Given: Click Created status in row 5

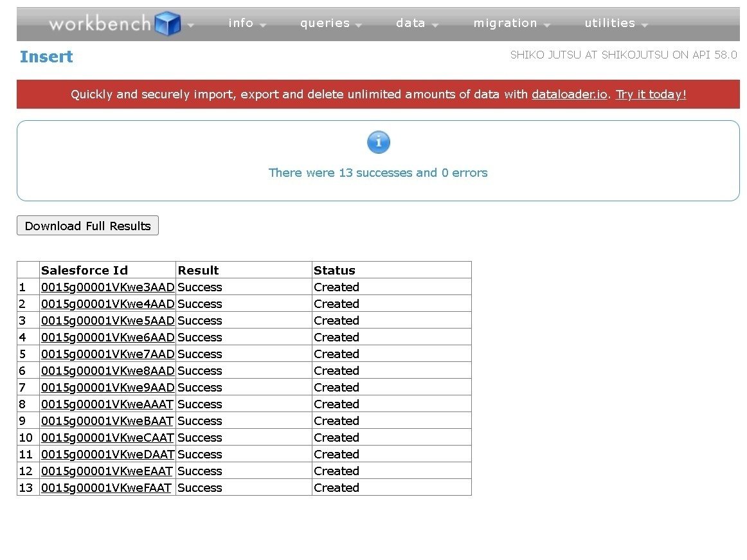Looking at the screenshot, I should 336,354.
